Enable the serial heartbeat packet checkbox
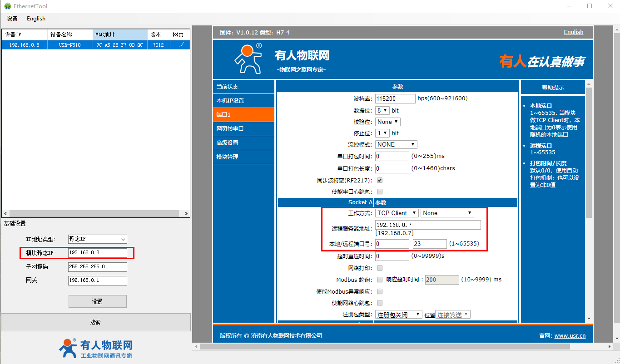This screenshot has width=620, height=364. coord(380,192)
